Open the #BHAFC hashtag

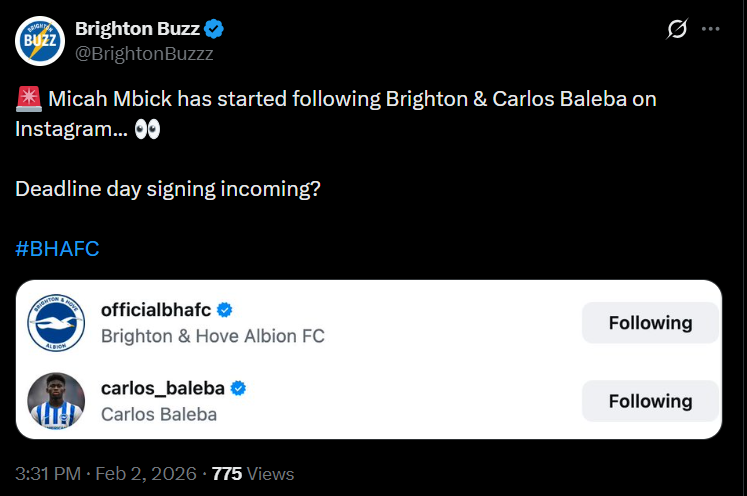(57, 248)
